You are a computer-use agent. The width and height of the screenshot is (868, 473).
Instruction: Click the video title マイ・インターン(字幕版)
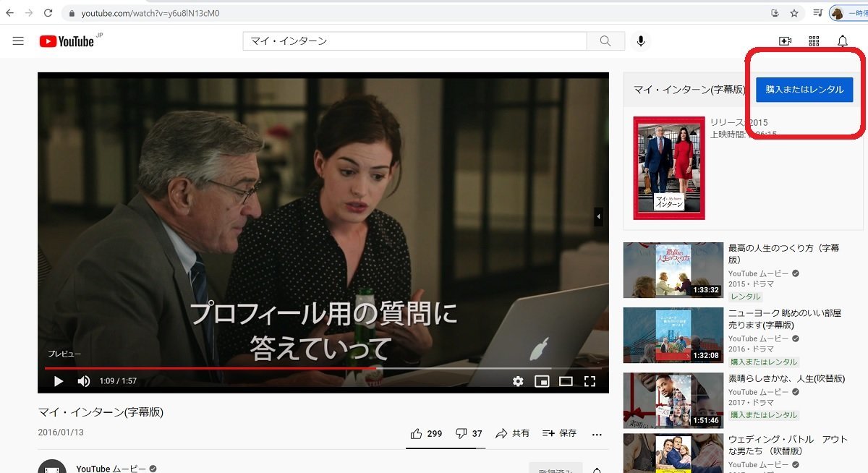click(x=101, y=412)
